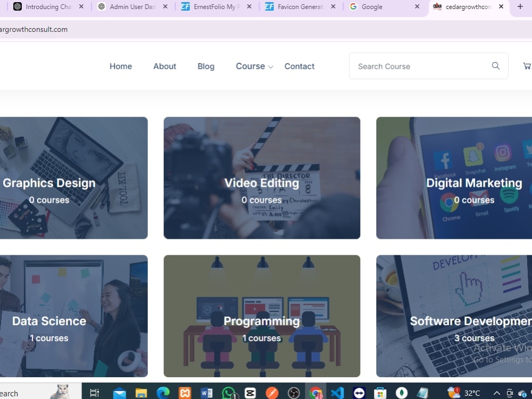Open TeamViewer on the taskbar

click(359, 393)
